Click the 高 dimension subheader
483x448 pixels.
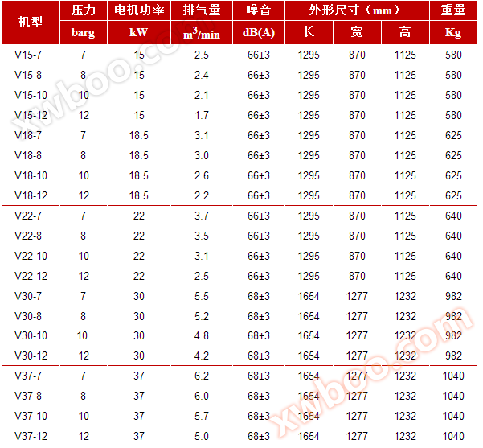(405, 33)
